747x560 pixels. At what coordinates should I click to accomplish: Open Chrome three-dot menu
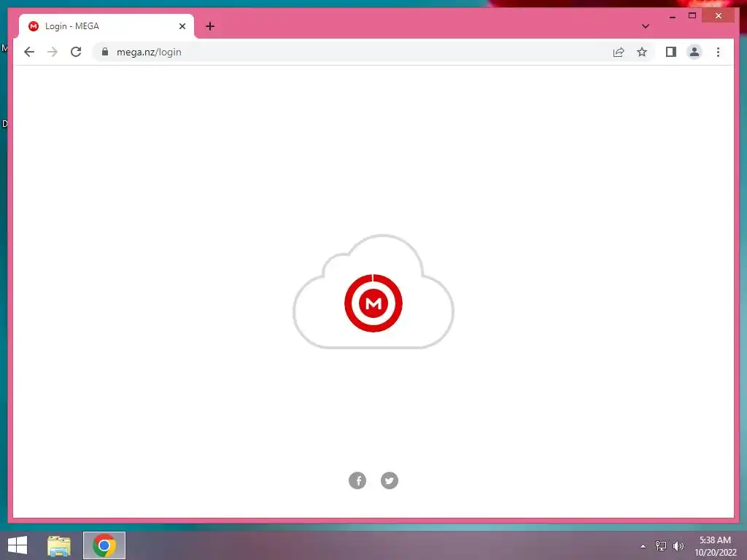[x=718, y=52]
